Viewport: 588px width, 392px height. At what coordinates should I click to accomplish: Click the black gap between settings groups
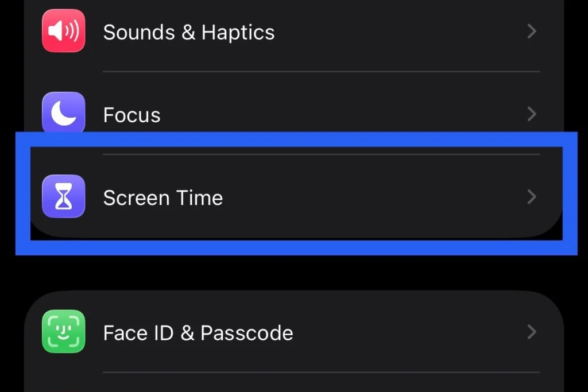coord(294,273)
